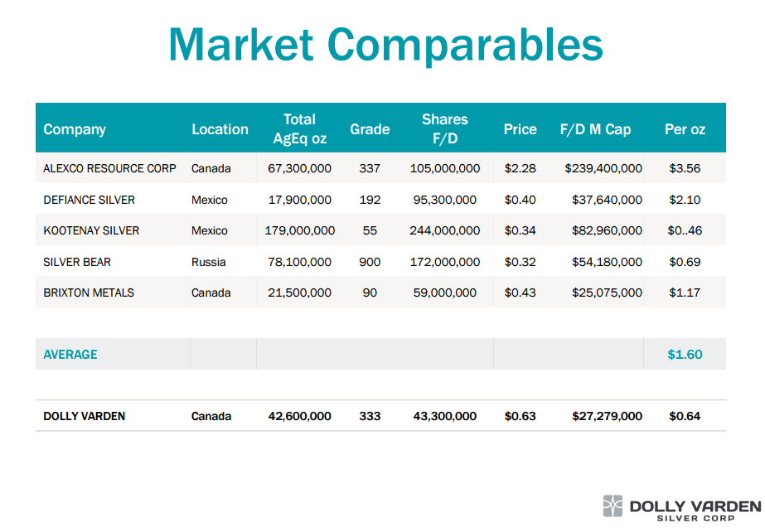The width and height of the screenshot is (765, 532).
Task: Select shares value 59,000,000
Action: (x=445, y=293)
